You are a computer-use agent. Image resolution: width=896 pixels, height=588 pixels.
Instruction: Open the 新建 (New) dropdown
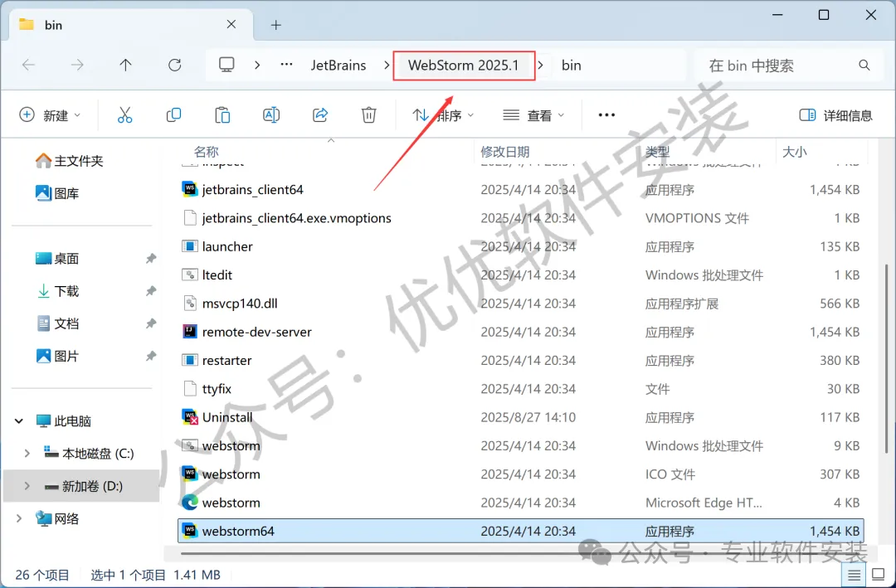50,115
